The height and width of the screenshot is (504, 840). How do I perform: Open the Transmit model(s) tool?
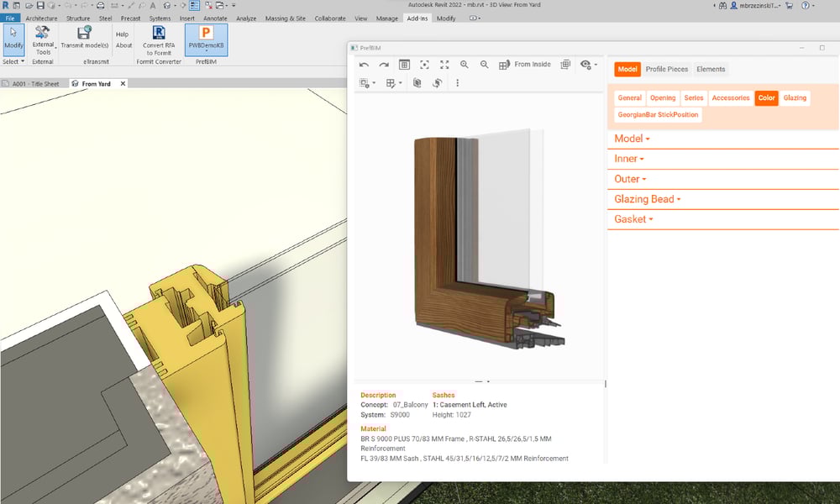point(84,39)
